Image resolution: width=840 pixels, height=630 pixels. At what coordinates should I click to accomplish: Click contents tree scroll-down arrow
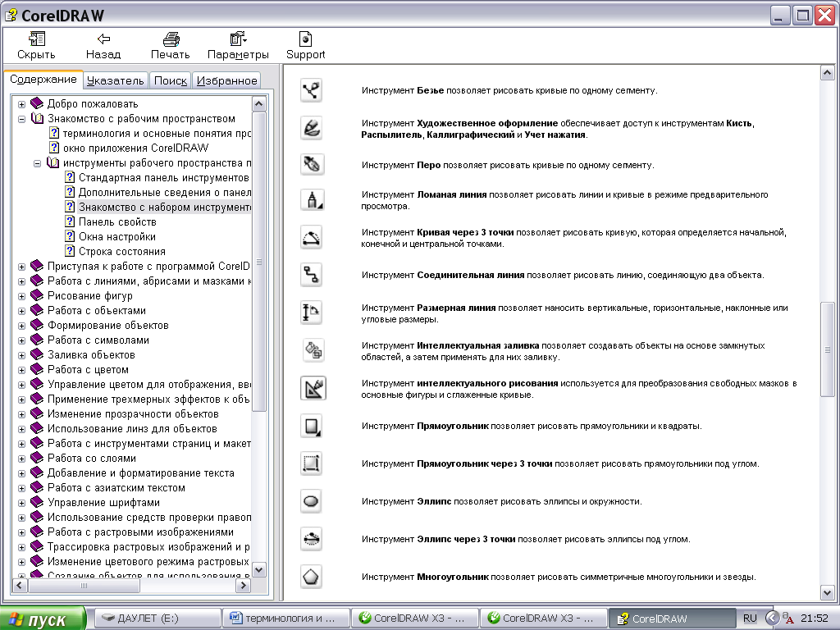point(258,570)
